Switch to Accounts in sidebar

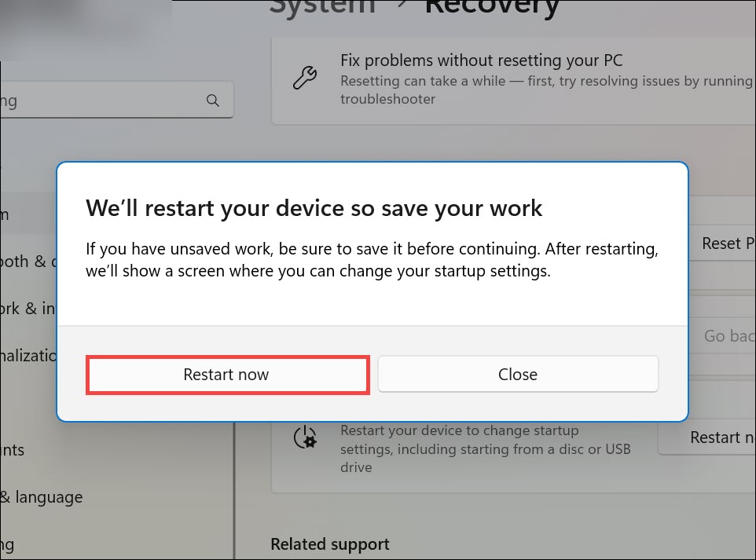click(14, 450)
